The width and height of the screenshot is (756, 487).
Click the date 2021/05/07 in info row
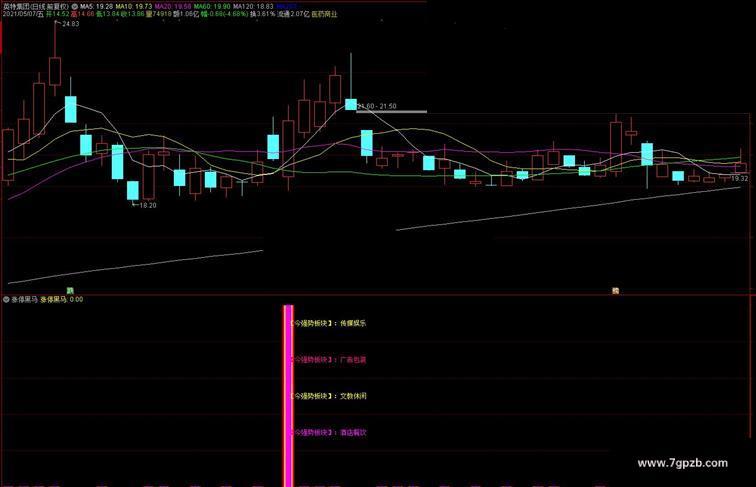(19, 14)
